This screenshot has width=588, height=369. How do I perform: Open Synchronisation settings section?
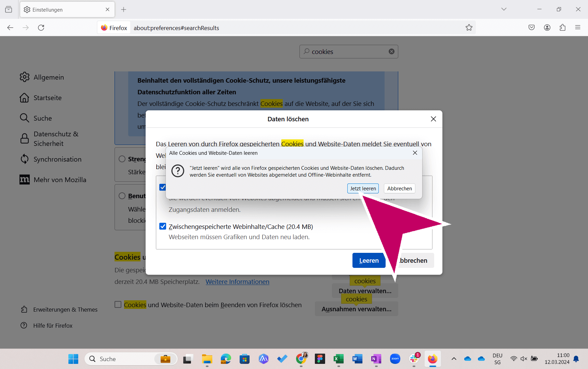[x=51, y=159]
